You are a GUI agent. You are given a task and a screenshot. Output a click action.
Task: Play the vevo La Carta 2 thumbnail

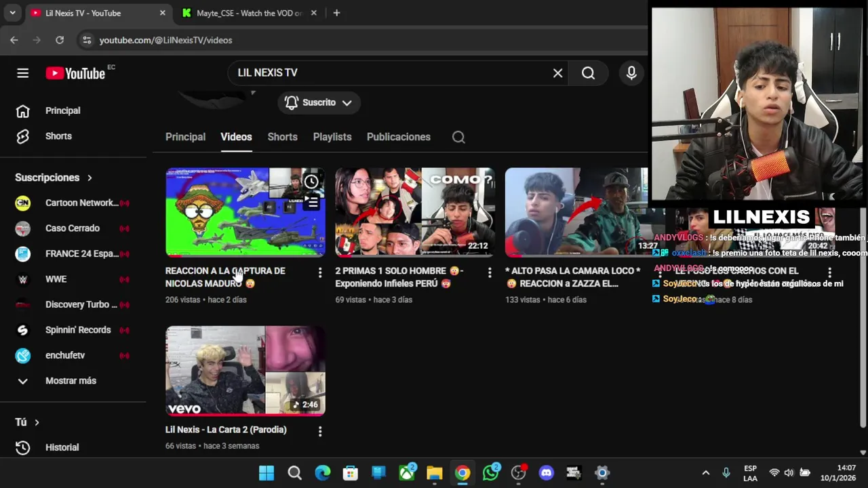point(245,371)
